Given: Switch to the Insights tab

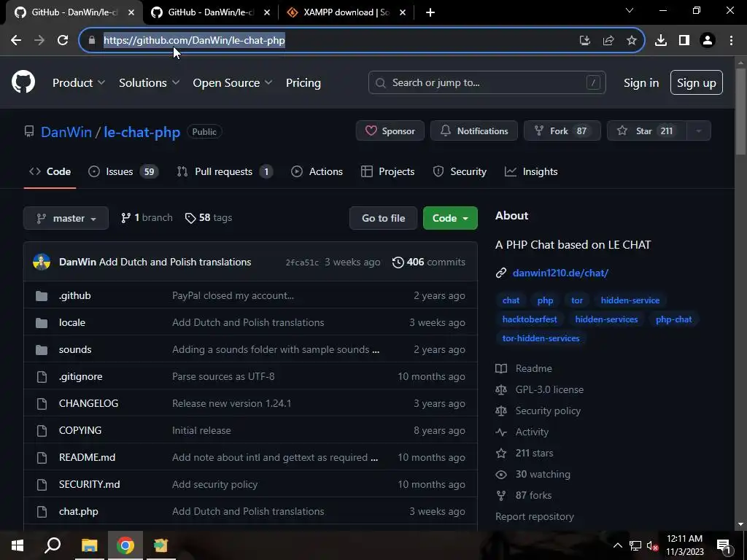Looking at the screenshot, I should [531, 171].
